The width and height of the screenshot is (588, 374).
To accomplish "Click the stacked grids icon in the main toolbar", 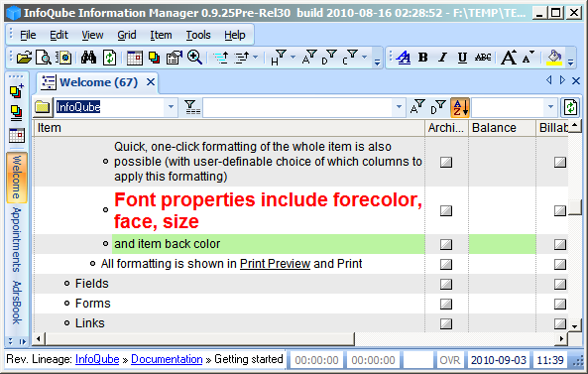I will (154, 58).
